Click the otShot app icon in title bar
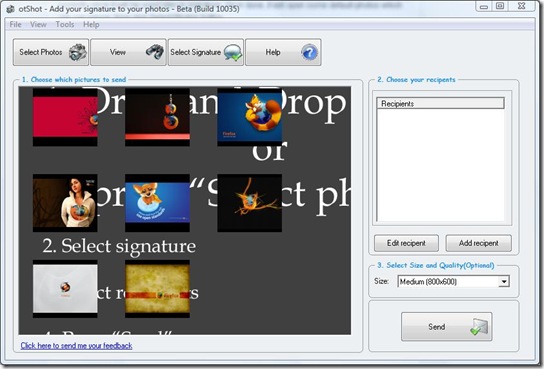The height and width of the screenshot is (369, 544). 11,9
